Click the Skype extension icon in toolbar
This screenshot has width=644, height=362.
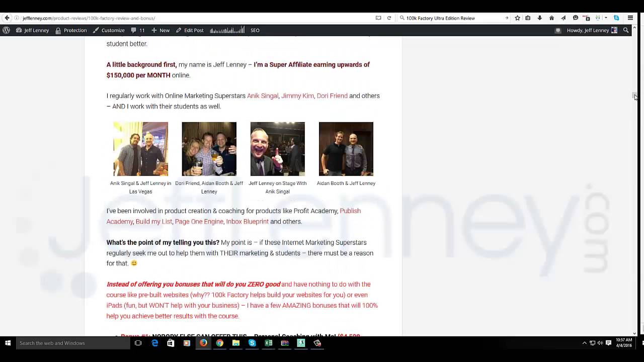pos(616,18)
